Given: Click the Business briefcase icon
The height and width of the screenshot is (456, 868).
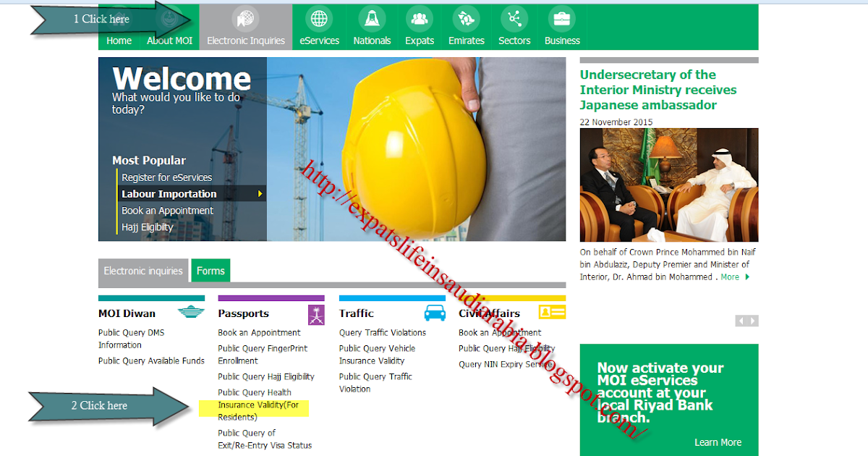Looking at the screenshot, I should 562,20.
